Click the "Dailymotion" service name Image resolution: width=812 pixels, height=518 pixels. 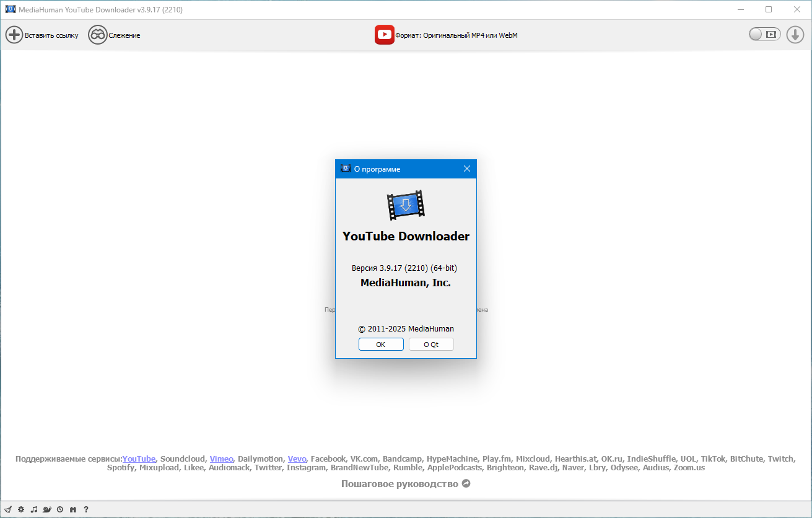[x=261, y=459]
